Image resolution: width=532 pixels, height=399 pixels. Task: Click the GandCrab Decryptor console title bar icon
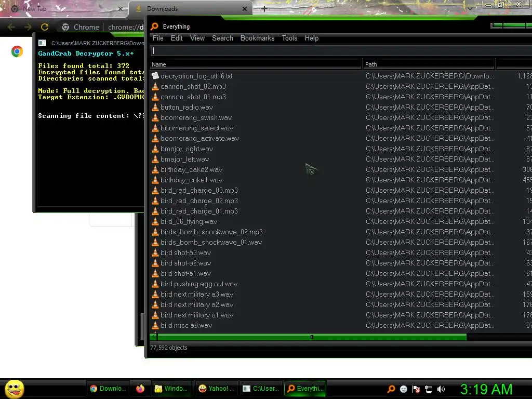(x=42, y=43)
